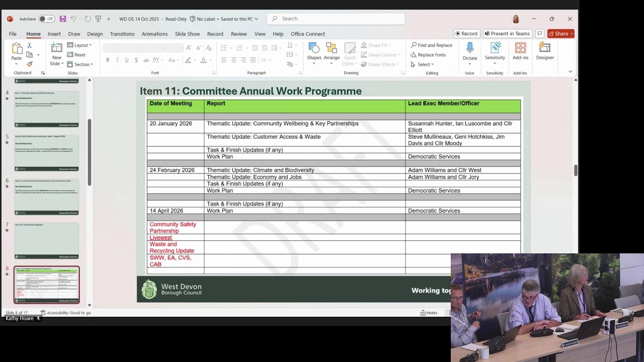Select slide 5 thumbnail
This screenshot has width=644, height=362.
point(47,153)
